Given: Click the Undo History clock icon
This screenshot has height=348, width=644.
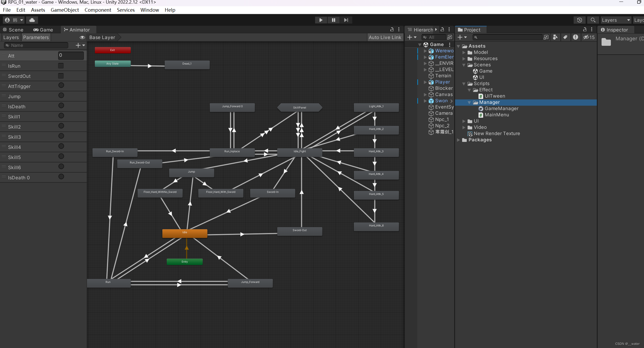Looking at the screenshot, I should pos(580,20).
